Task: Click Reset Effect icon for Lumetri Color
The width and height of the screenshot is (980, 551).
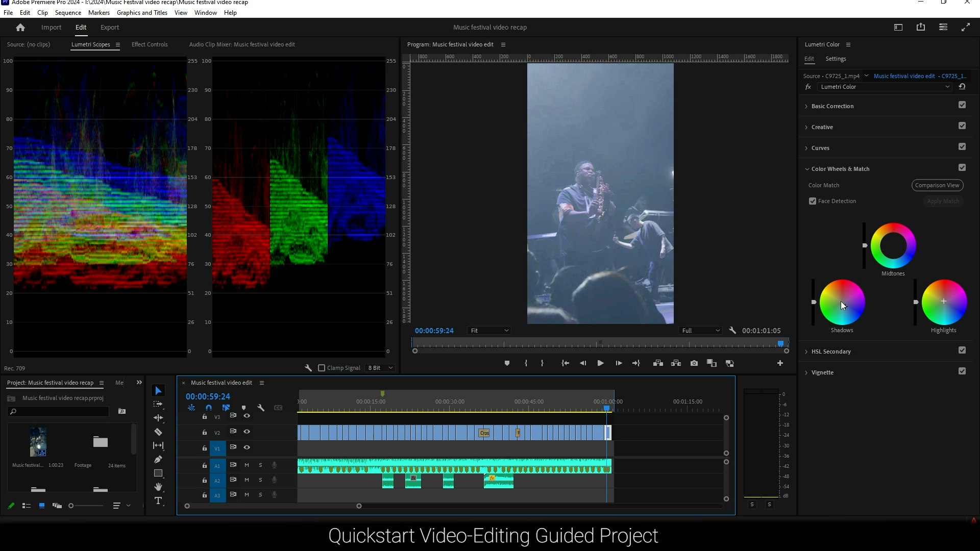Action: coord(962,87)
